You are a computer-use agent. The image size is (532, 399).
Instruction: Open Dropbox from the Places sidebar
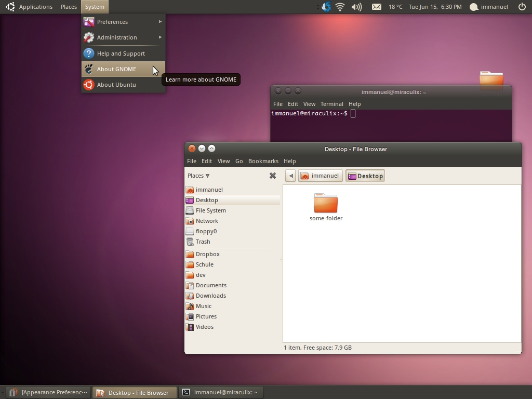coord(207,254)
